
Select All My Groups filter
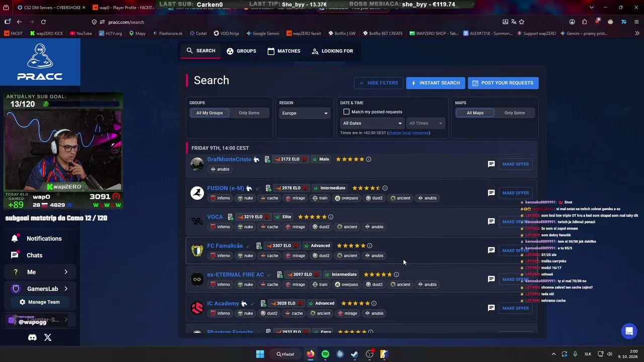(x=209, y=113)
